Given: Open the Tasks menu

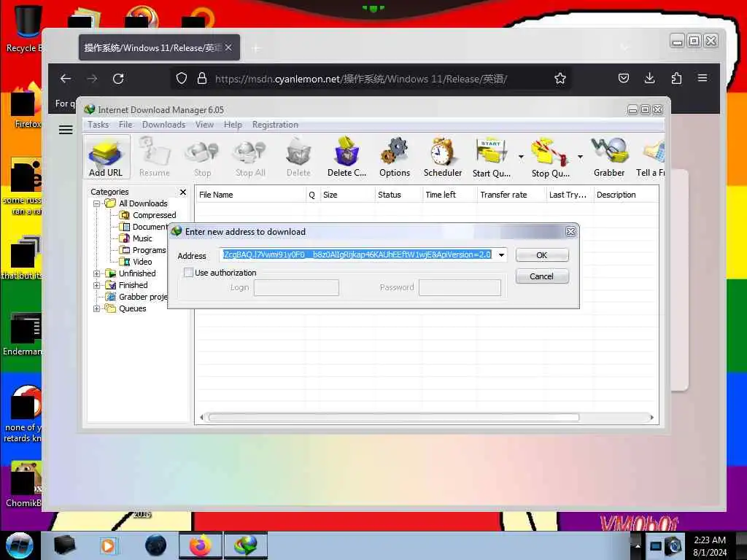Looking at the screenshot, I should (x=98, y=125).
